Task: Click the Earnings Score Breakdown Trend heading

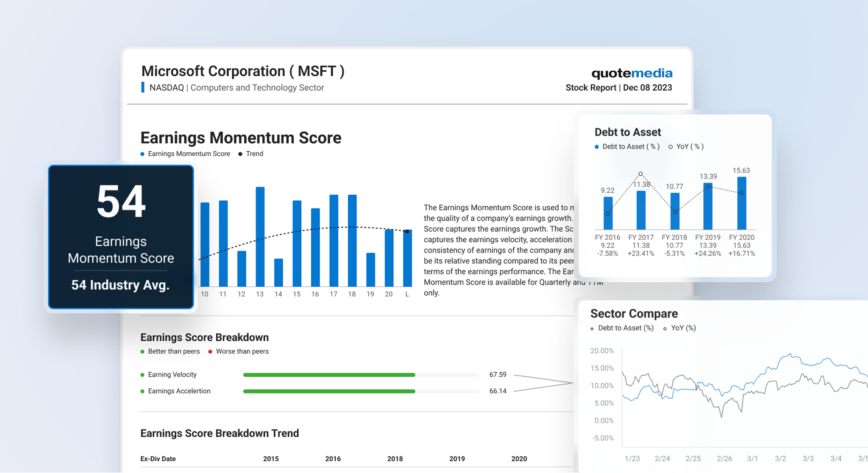Action: coord(220,433)
